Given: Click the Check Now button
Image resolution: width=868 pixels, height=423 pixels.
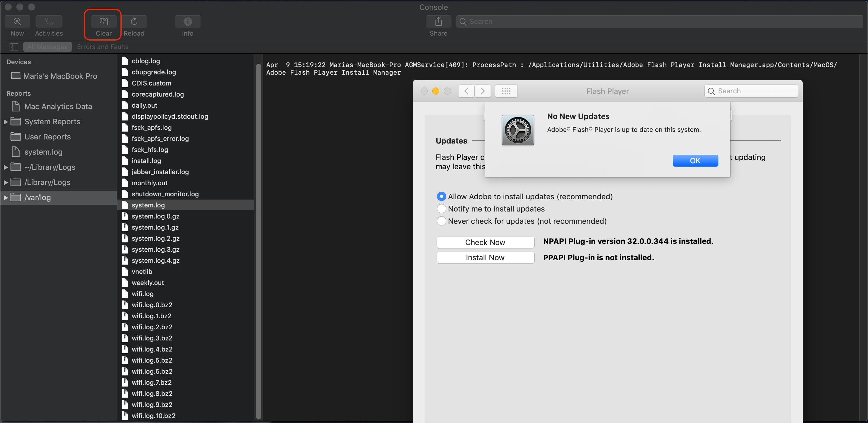Looking at the screenshot, I should (x=485, y=242).
